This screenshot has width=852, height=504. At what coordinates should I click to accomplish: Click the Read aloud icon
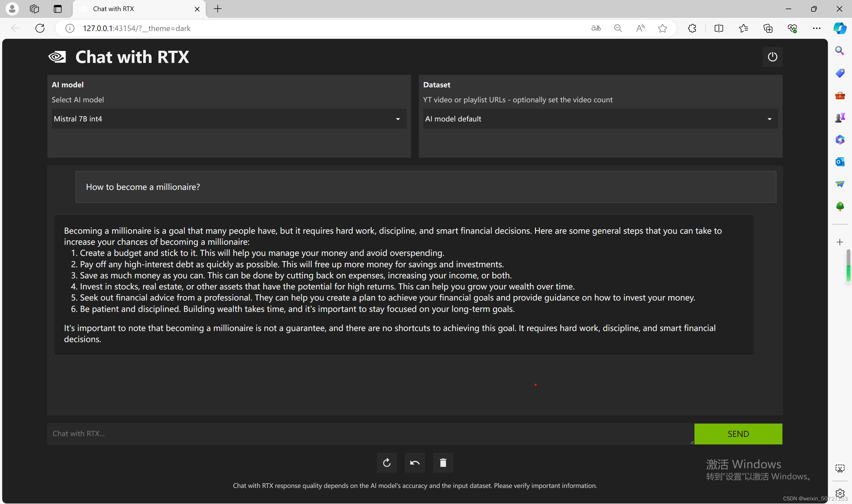640,28
